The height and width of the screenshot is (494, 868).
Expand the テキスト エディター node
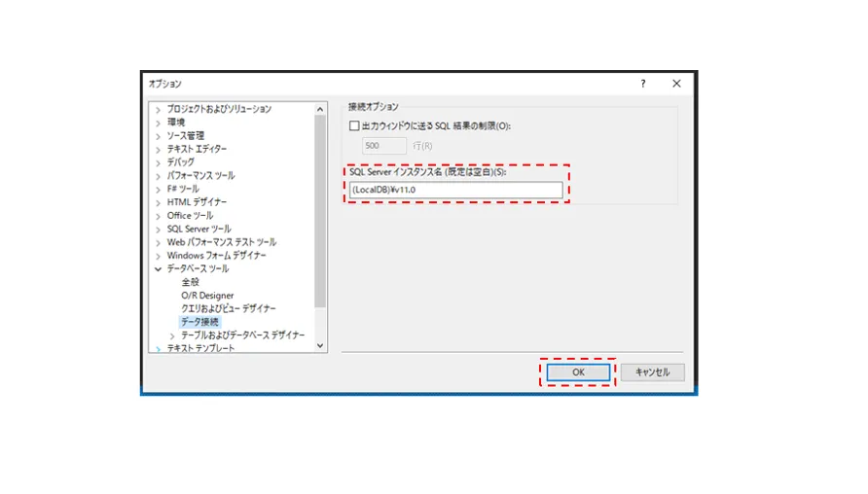pyautogui.click(x=158, y=150)
